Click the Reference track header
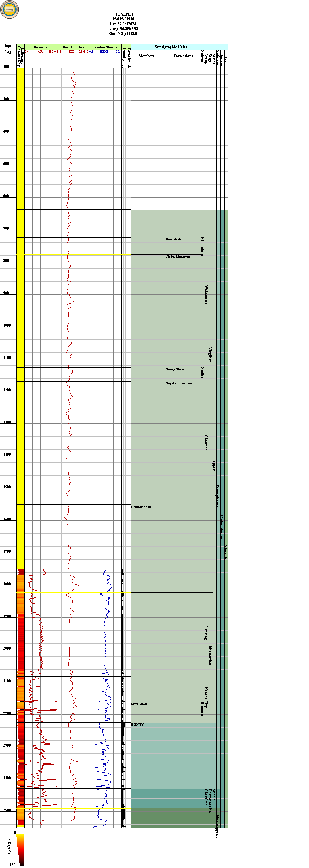Viewport: 309px width, 868px height. point(40,47)
